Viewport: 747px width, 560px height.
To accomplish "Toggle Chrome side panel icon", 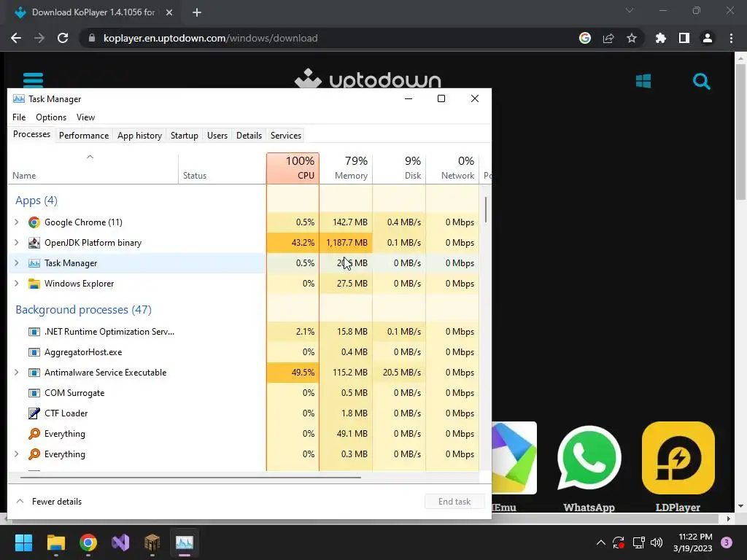I will pos(684,38).
